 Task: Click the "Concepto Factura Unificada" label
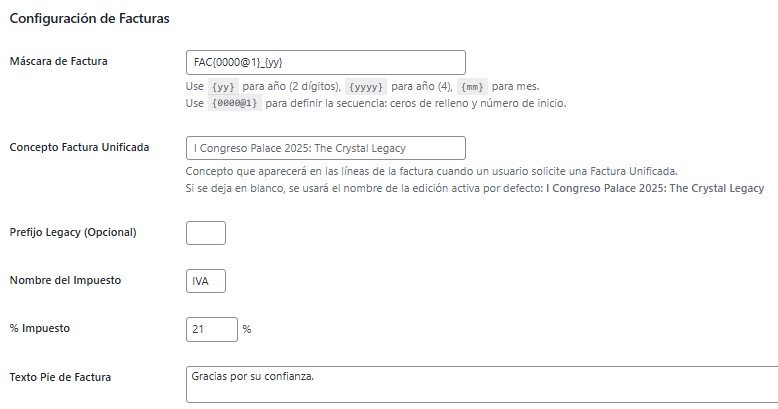click(x=79, y=148)
